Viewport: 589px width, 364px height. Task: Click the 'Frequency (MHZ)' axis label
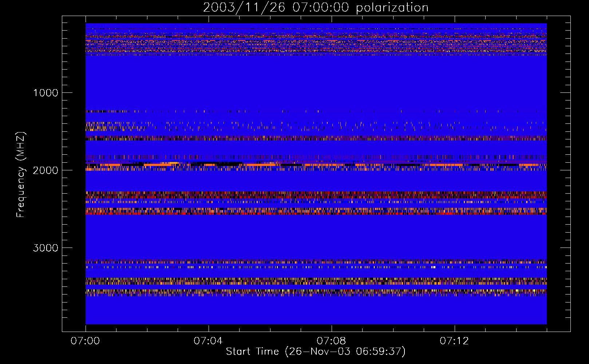[x=21, y=175]
